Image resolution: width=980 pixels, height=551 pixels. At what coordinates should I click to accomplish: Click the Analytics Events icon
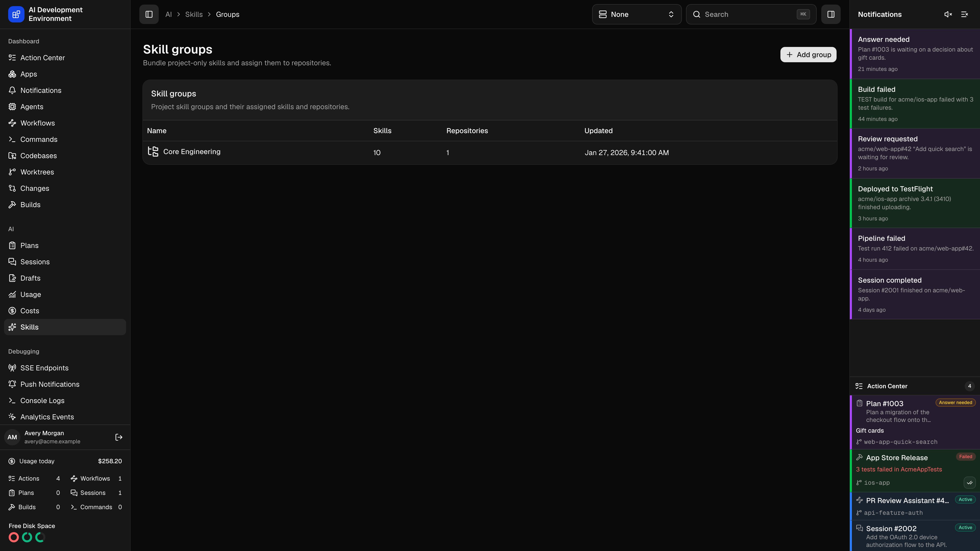pos(12,417)
